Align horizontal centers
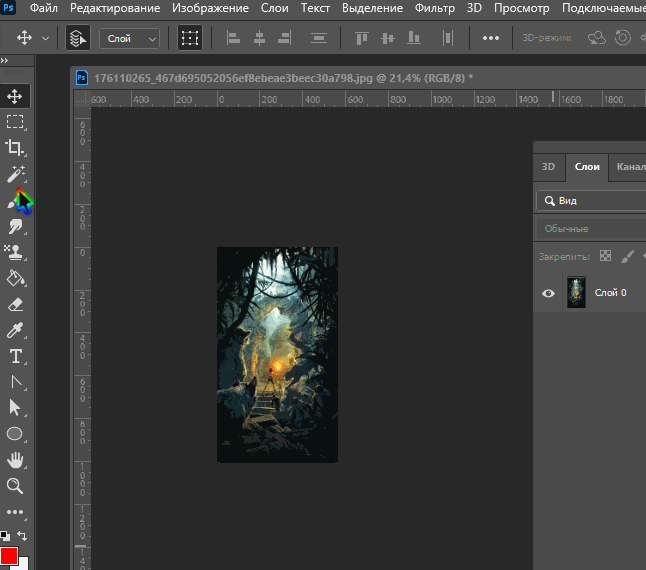The height and width of the screenshot is (570, 646). 259,38
